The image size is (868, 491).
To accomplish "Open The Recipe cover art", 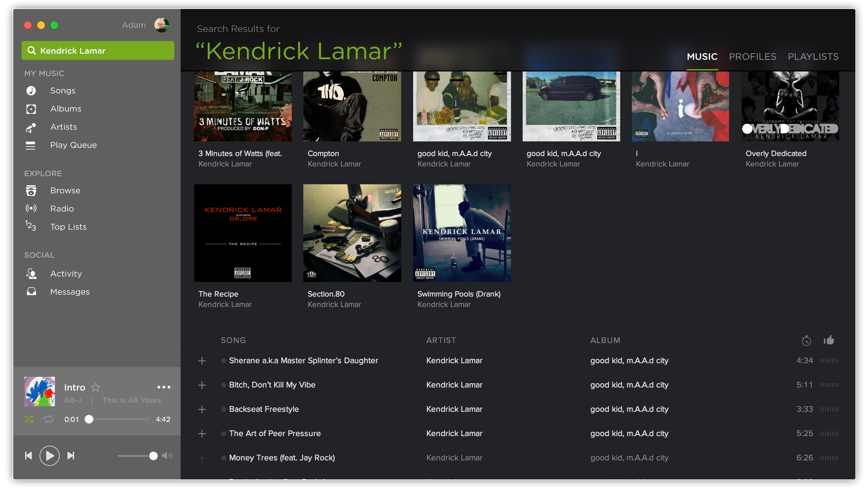I will [x=243, y=233].
